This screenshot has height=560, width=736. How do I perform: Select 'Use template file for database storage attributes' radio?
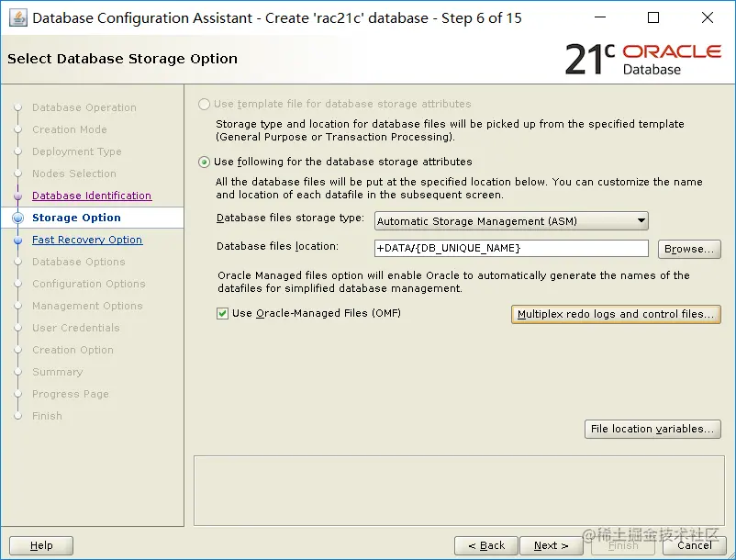click(204, 105)
